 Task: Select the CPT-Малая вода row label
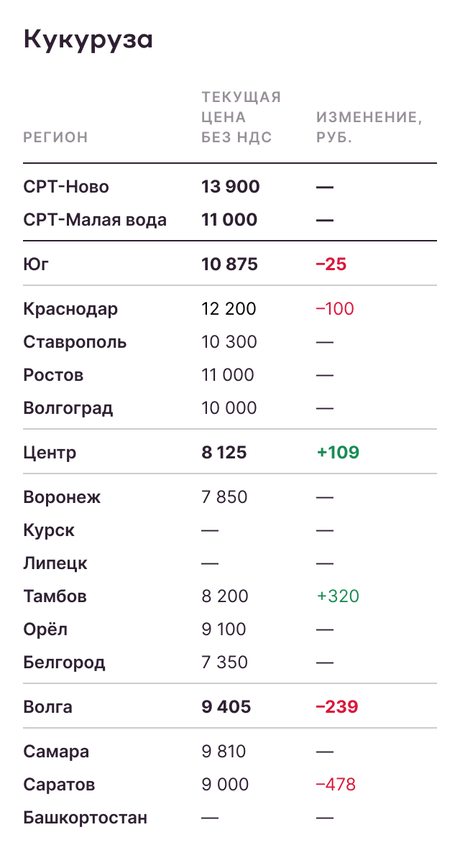(x=95, y=221)
